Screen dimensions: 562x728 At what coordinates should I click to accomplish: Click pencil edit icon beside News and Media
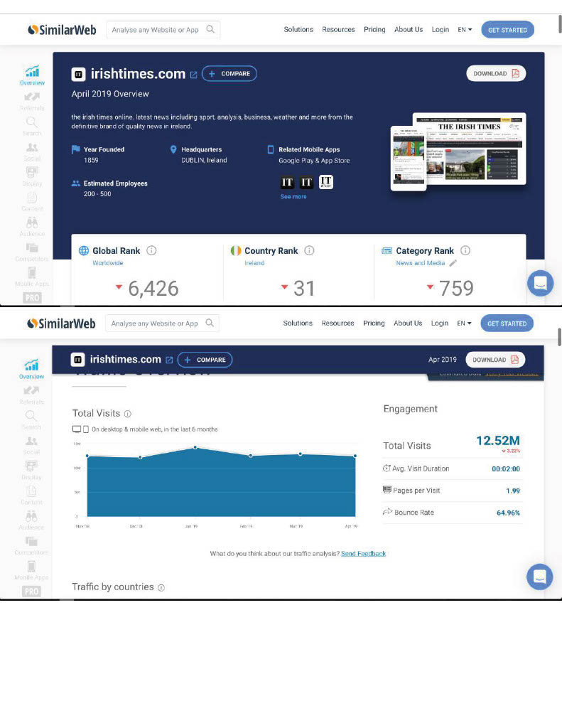(x=453, y=263)
